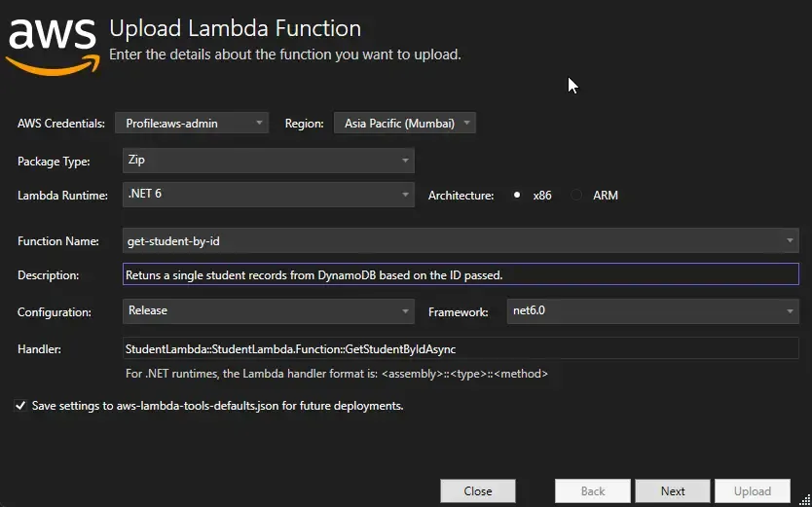Screen dimensions: 812x507
Task: Select the ARM architecture radio button
Action: 576,196
